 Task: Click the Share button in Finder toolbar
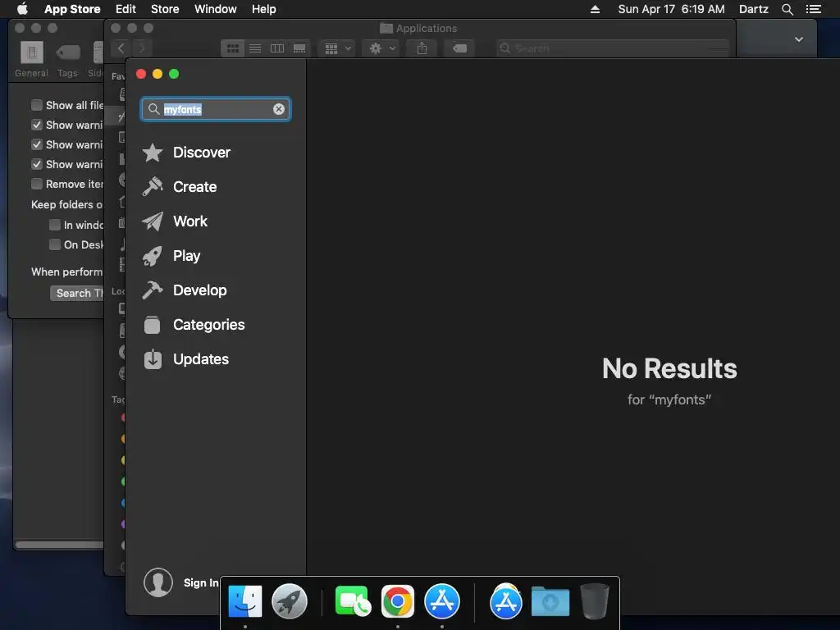point(422,48)
